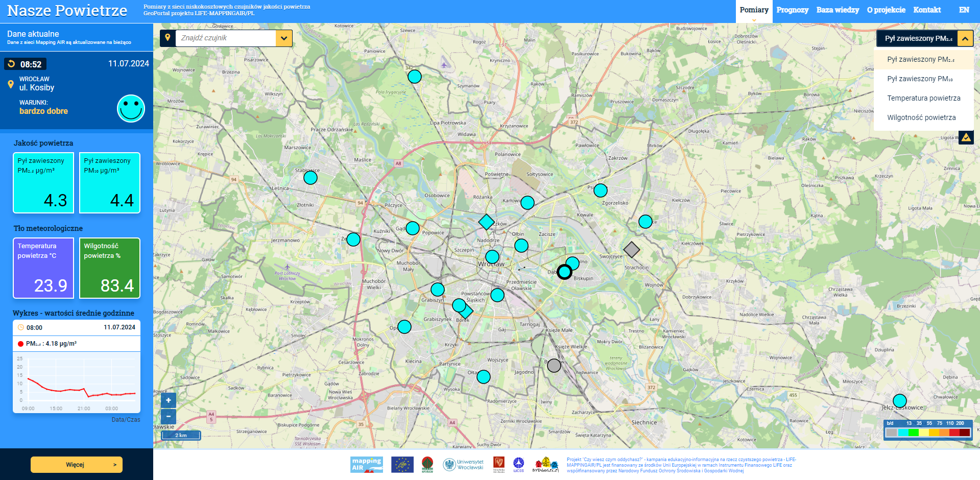Toggle the yellow triangle checkmark map button
The image size is (980, 480).
(966, 137)
